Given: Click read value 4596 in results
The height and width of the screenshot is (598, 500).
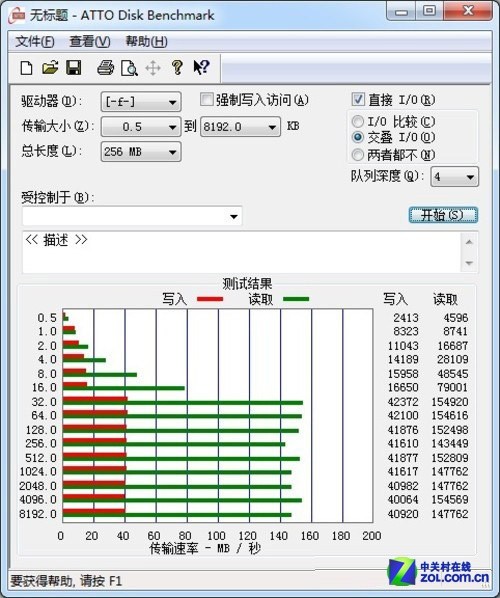Looking at the screenshot, I should pos(455,317).
